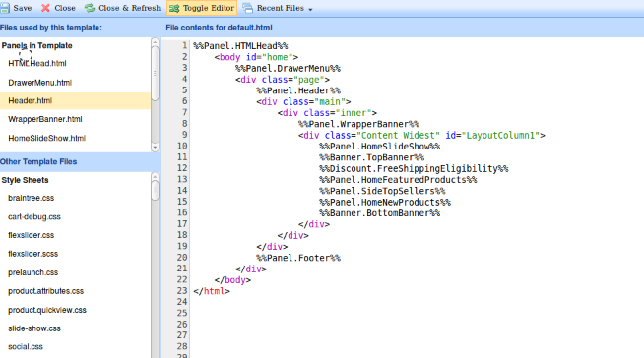
Task: Click the red X Close icon
Action: coord(45,8)
